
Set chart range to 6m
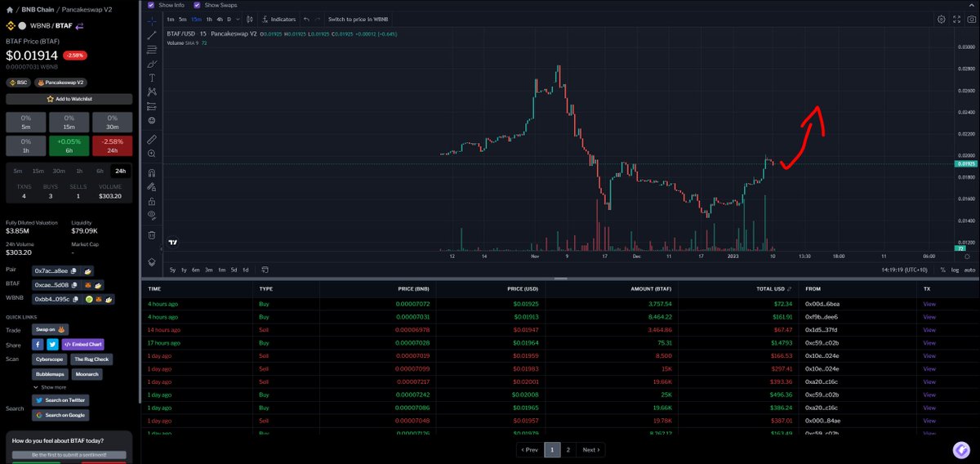coord(196,270)
